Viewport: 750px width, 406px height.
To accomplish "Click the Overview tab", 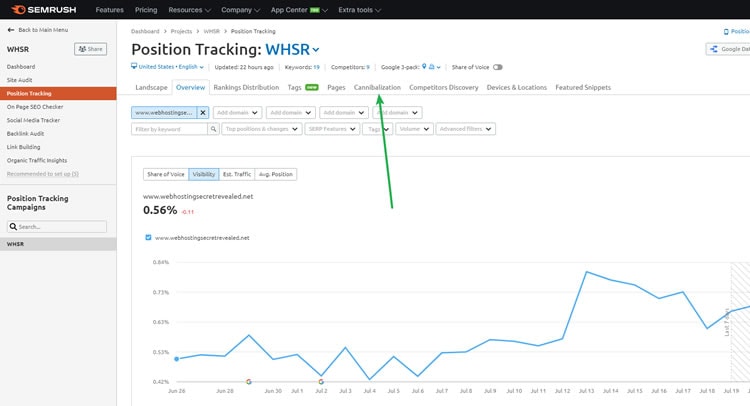I will pyautogui.click(x=190, y=88).
